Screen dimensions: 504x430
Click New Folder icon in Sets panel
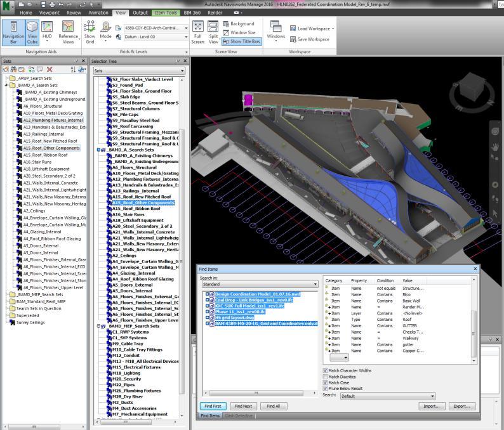22,69
